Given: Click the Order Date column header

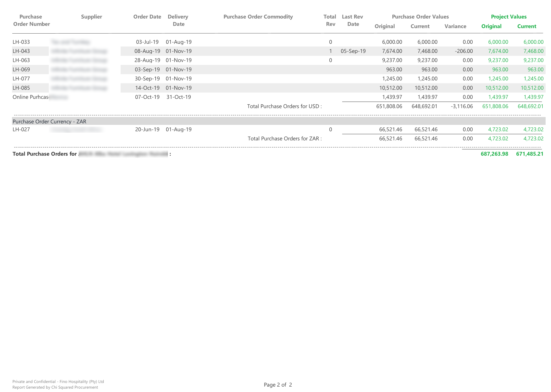Looking at the screenshot, I should 147,17.
